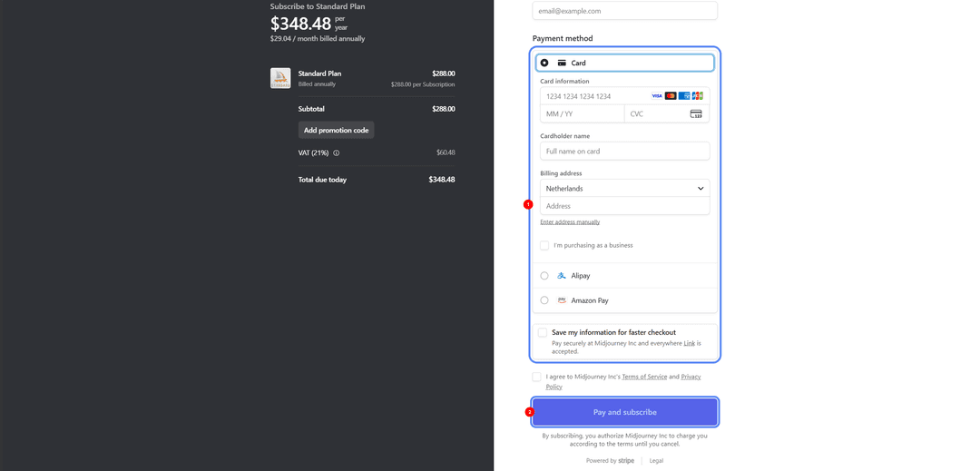Click the Visa card brand icon
The height and width of the screenshot is (471, 980).
pos(657,96)
